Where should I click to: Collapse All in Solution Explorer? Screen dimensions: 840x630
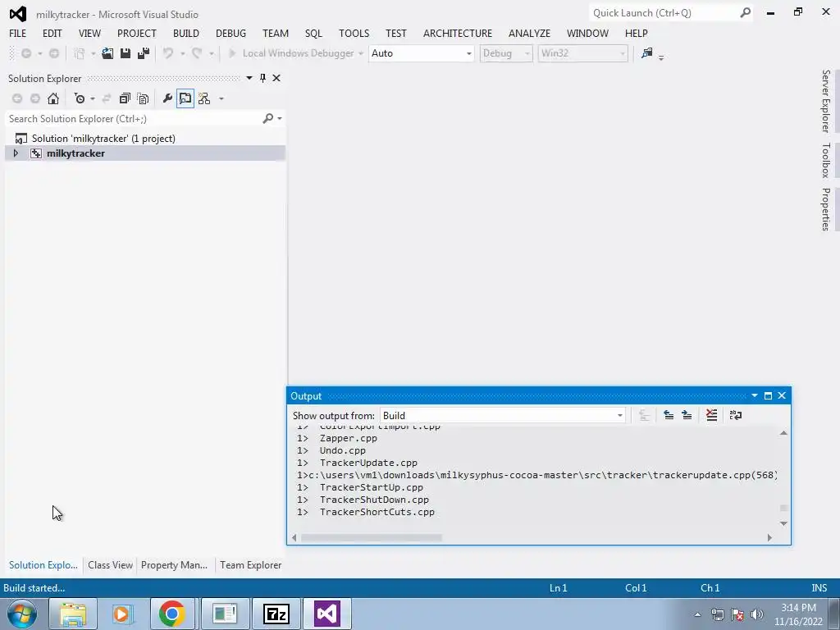pos(125,98)
